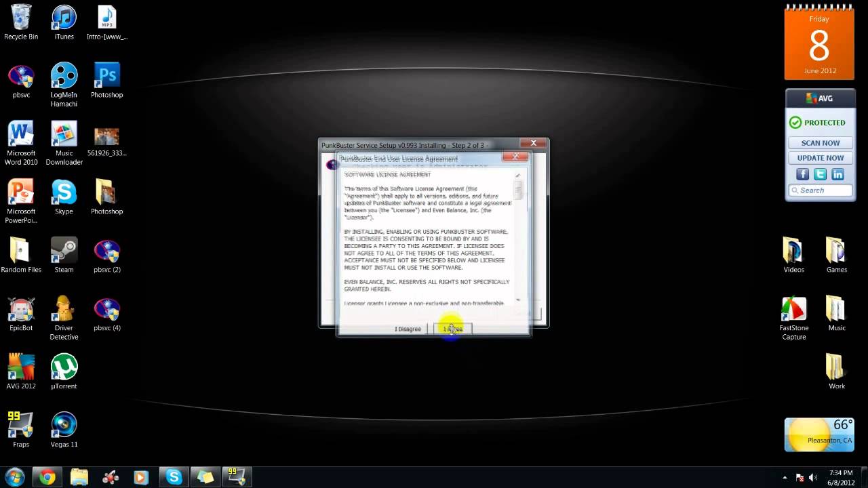Click the calendar gadget showing Friday 8
This screenshot has width=868, height=488.
[819, 43]
